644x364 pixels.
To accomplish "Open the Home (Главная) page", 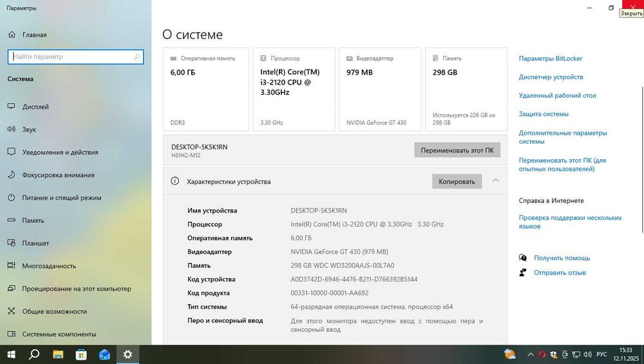I will (27, 35).
